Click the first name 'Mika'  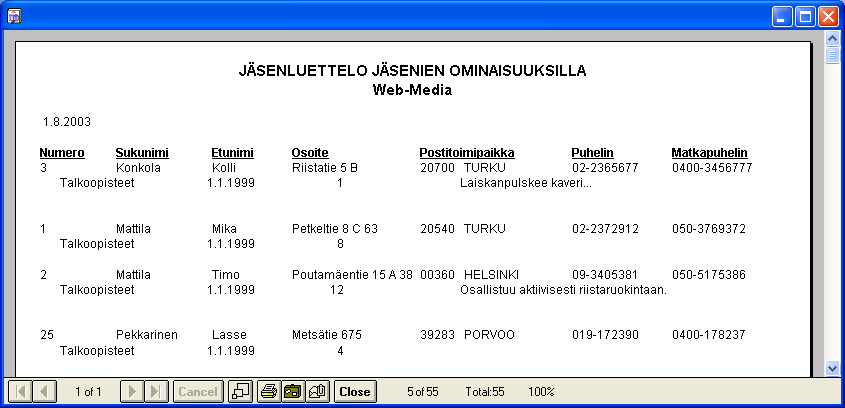[x=224, y=229]
